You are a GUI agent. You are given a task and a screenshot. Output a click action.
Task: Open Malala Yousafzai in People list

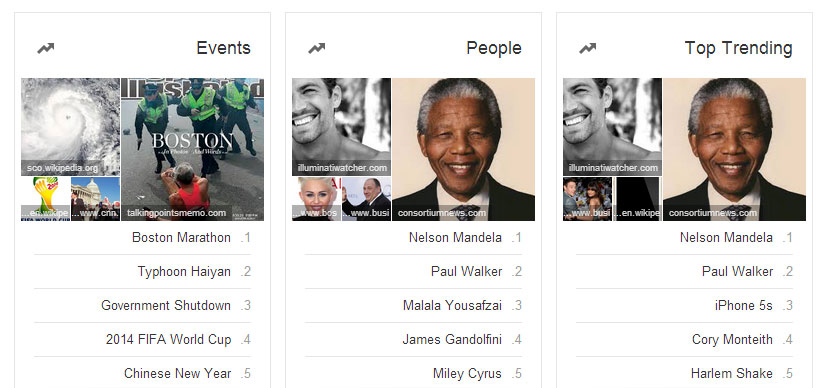click(x=452, y=306)
